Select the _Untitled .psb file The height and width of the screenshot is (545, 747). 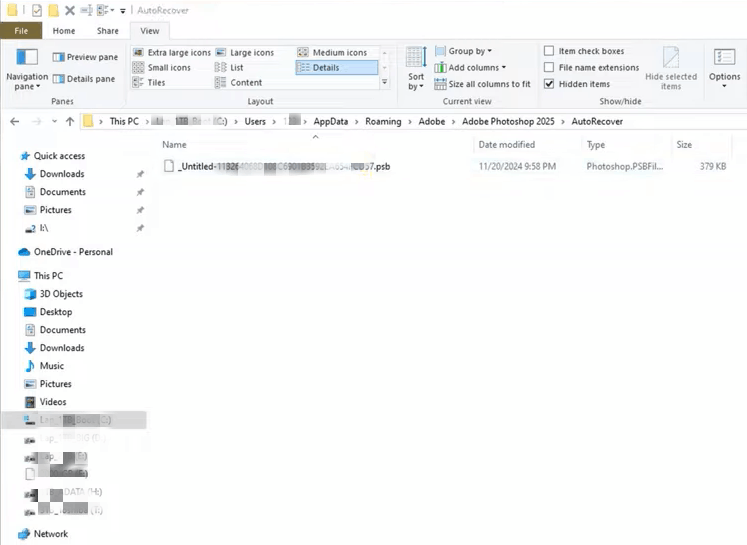284,166
